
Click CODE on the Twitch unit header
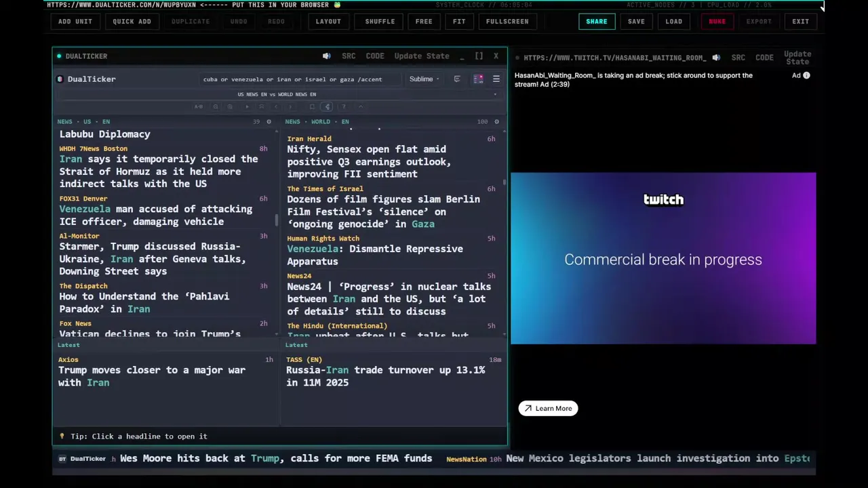(765, 58)
